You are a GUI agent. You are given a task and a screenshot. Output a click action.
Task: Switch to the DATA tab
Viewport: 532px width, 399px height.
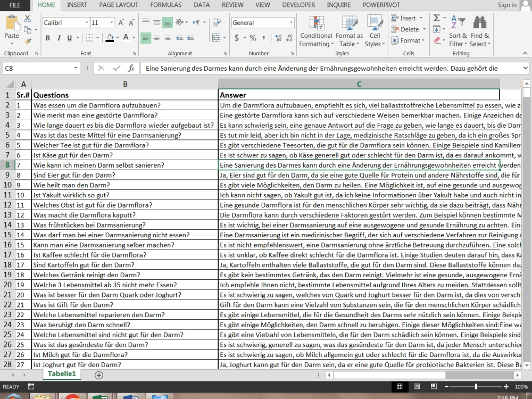[x=202, y=5]
